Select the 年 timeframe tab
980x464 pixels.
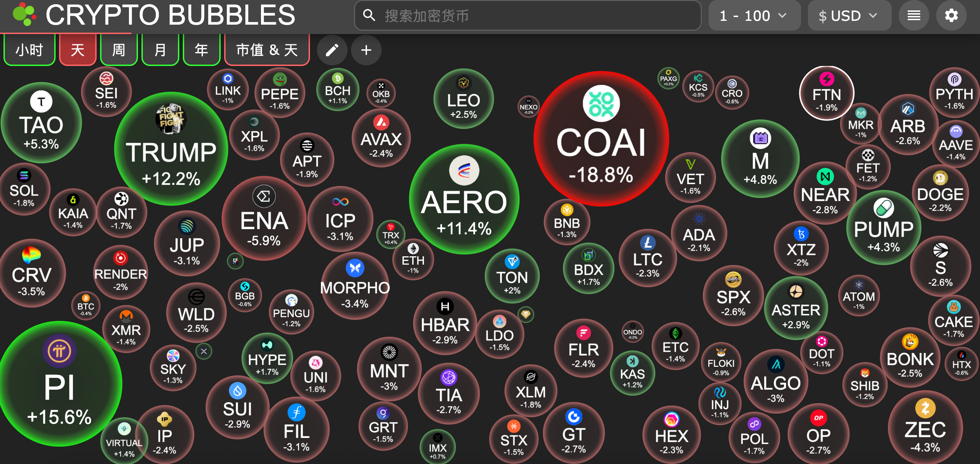pos(201,50)
